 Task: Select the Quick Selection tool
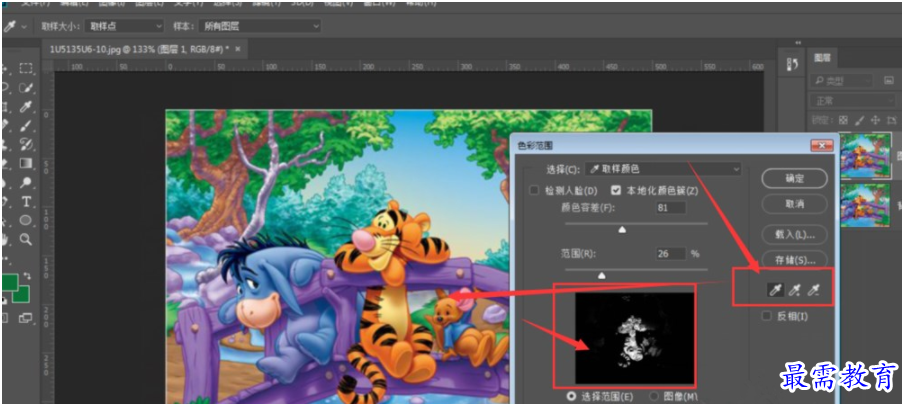click(26, 88)
